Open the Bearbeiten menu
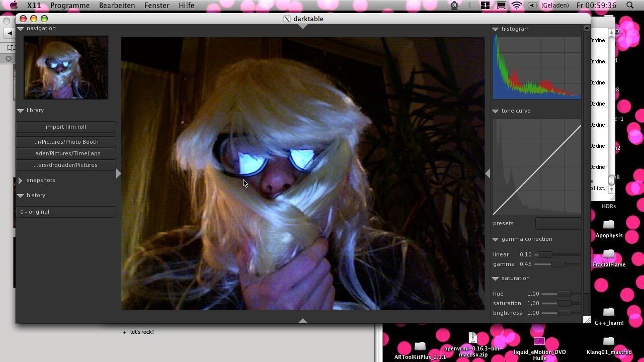Screen dimensions: 644x362 point(117,6)
